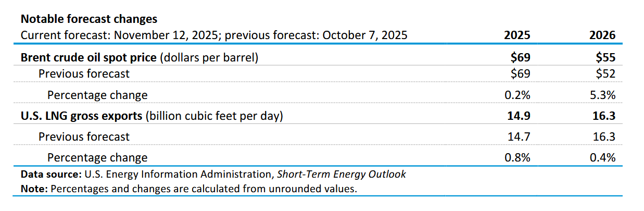
Task: Click the 2026 column header
Action: 602,35
